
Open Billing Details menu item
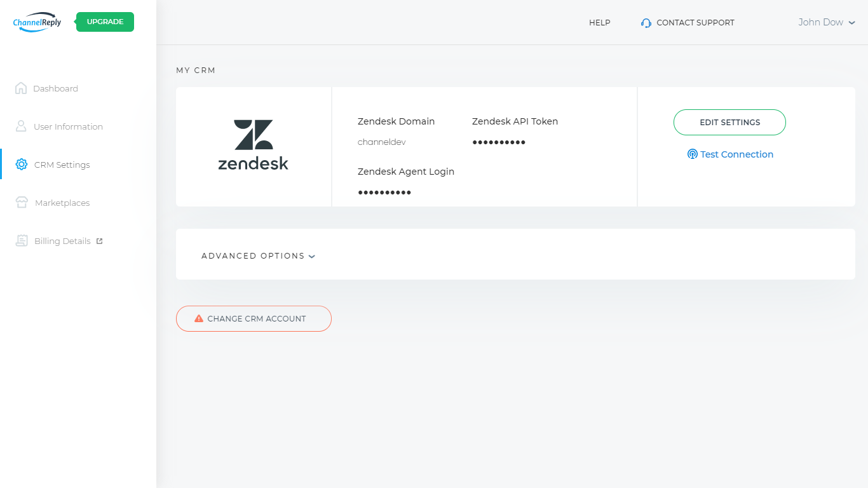(62, 241)
